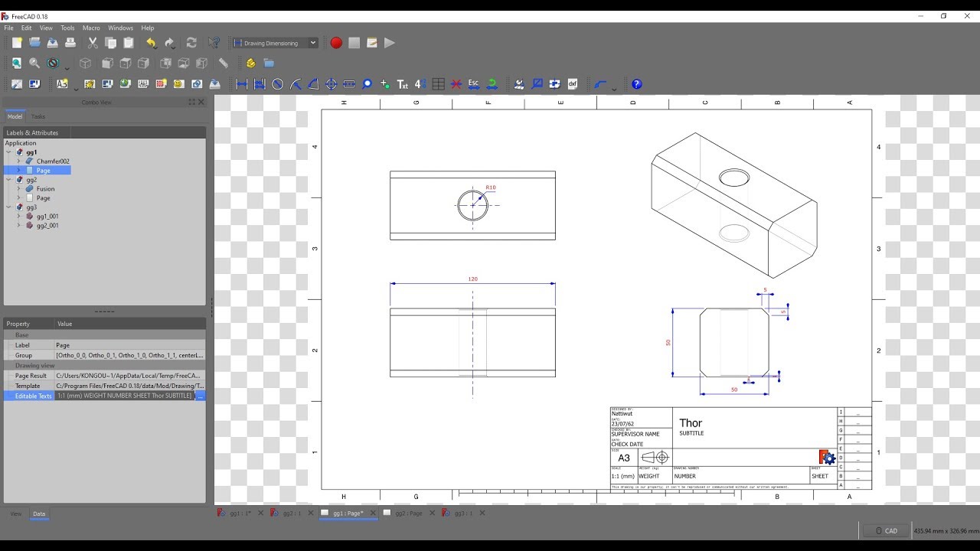Open the Edit menu

click(x=27, y=28)
